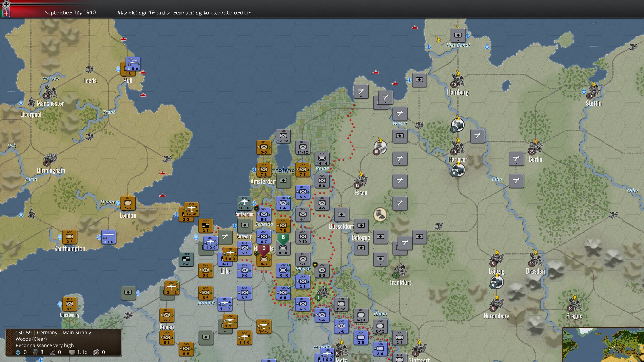Select the blue 0-5-0 fleet at Hull
Screen dimensions: 644x362
pyautogui.click(x=133, y=64)
